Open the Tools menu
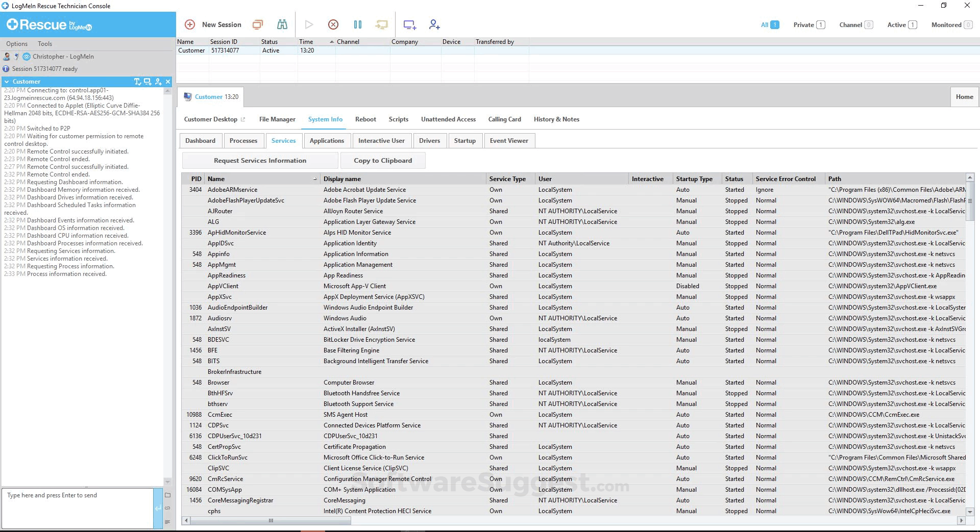980x532 pixels. (x=44, y=43)
